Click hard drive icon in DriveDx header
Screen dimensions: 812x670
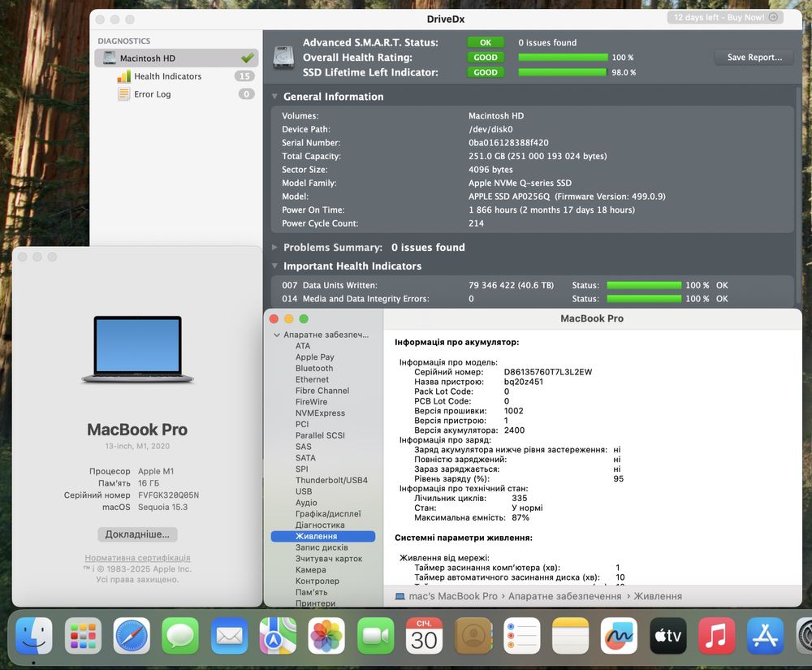coord(283,58)
